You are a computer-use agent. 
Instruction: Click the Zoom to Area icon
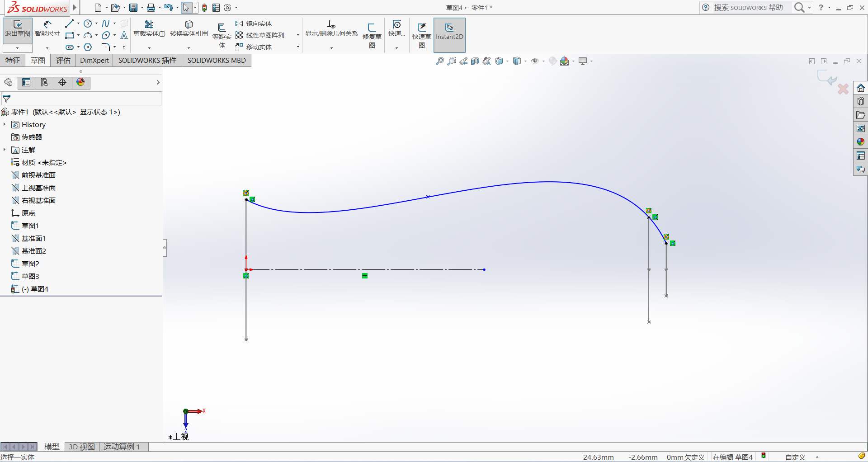click(451, 61)
